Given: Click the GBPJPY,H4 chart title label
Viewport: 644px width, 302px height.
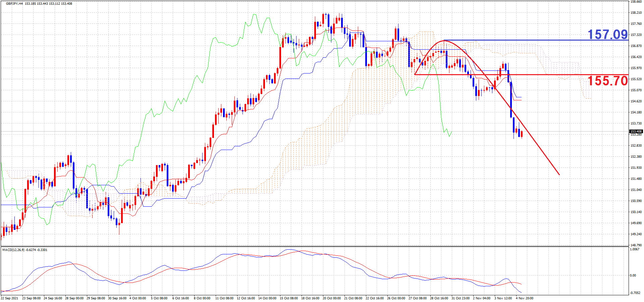Looking at the screenshot, I should (x=14, y=4).
